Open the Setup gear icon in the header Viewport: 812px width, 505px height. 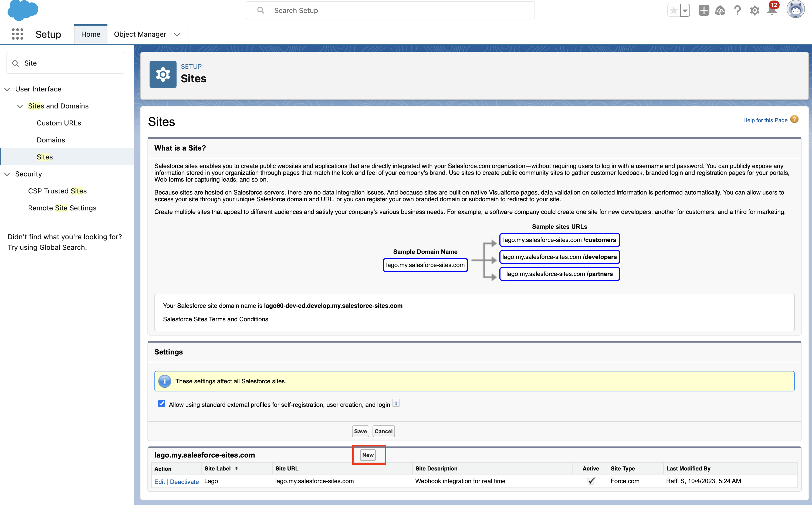[755, 11]
